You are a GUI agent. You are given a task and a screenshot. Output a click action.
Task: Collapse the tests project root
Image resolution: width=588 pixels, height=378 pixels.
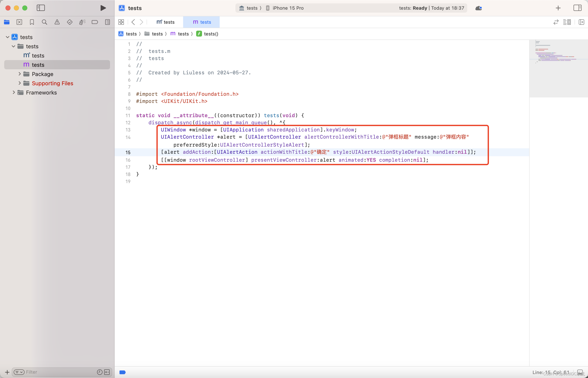(8, 37)
